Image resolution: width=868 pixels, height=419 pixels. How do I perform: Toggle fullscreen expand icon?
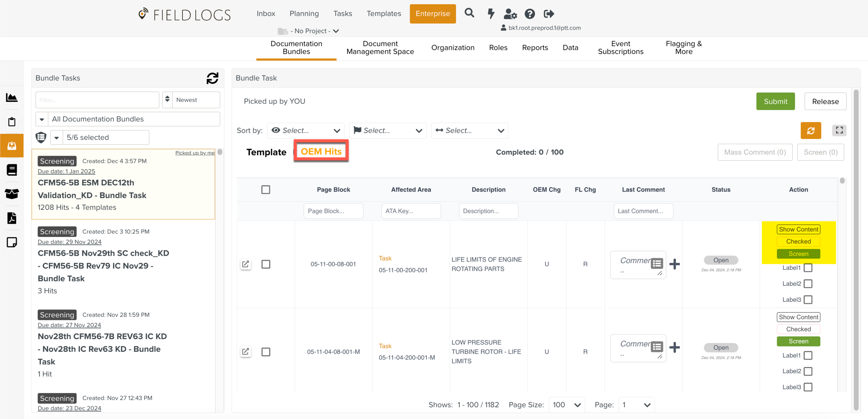click(x=839, y=130)
